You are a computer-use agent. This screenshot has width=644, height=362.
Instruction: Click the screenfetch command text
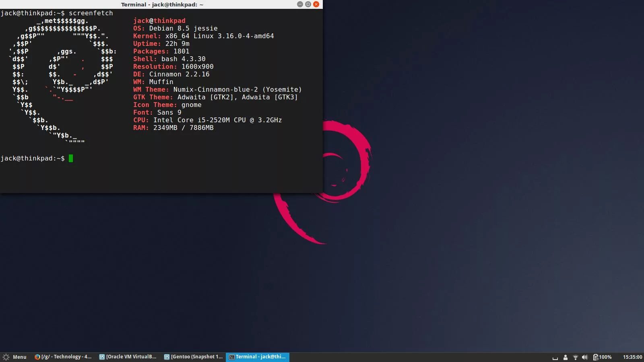pyautogui.click(x=91, y=13)
